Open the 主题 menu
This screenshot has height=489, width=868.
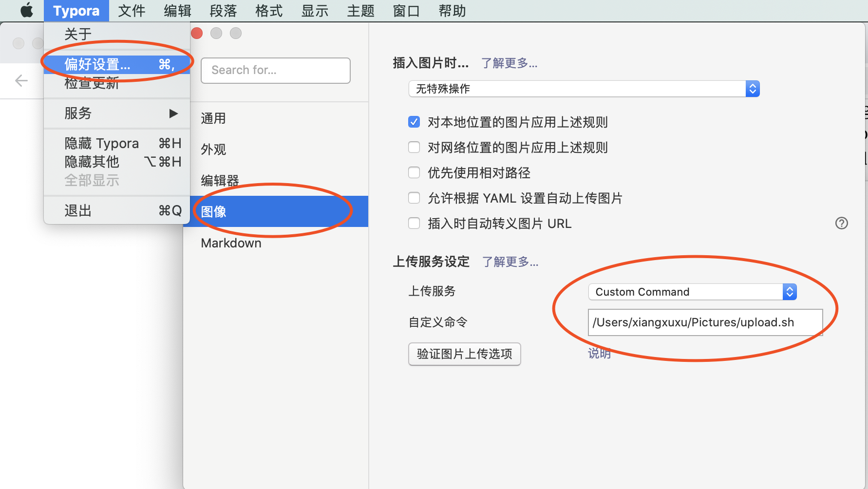point(360,11)
